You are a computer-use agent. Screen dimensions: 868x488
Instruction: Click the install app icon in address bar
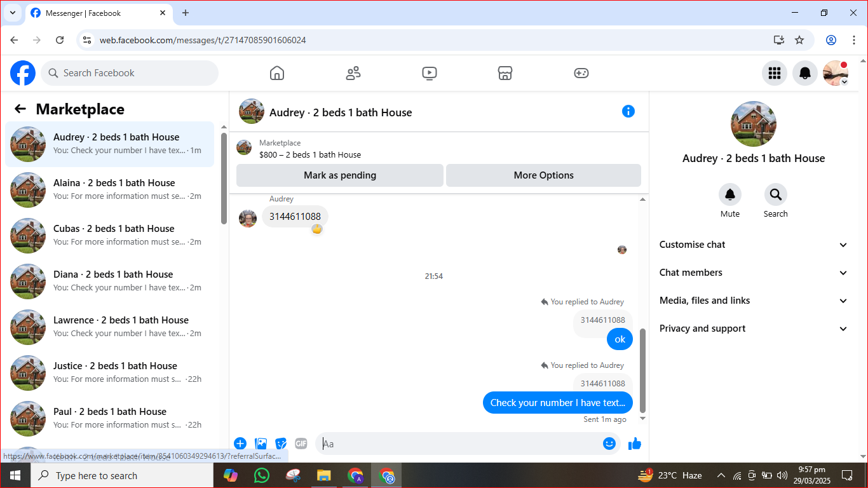pyautogui.click(x=779, y=40)
